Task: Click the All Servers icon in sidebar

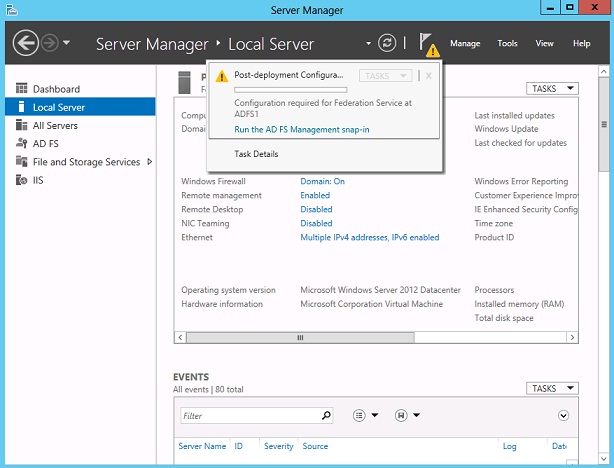Action: [22, 125]
